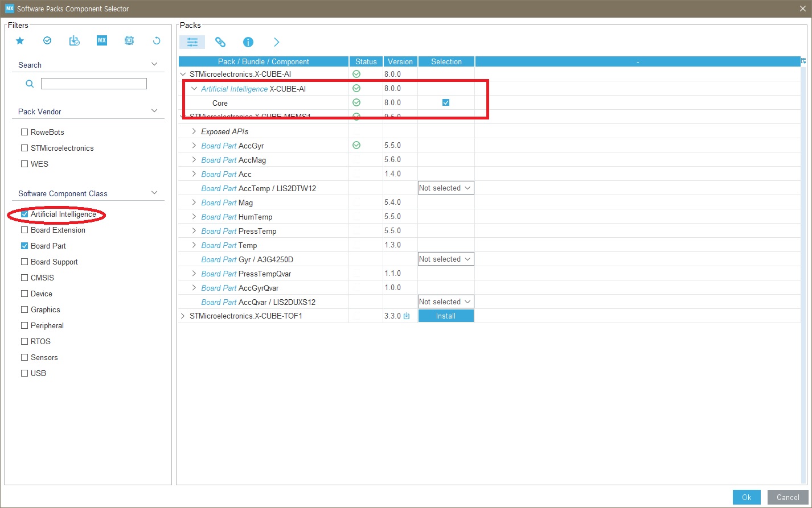Open component dependencies chain-link icon
The width and height of the screenshot is (812, 508).
[x=220, y=42]
